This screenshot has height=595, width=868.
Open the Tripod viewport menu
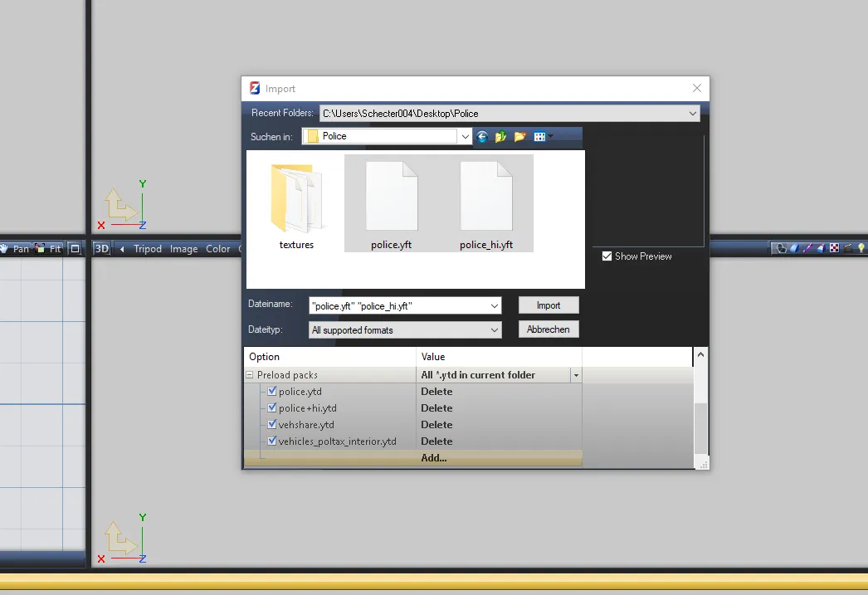point(148,249)
